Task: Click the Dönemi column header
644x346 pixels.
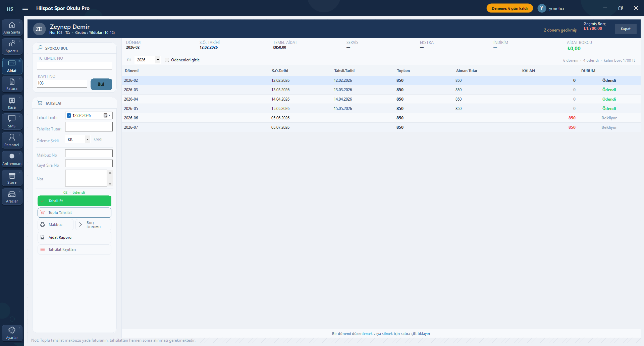Action: tap(132, 71)
